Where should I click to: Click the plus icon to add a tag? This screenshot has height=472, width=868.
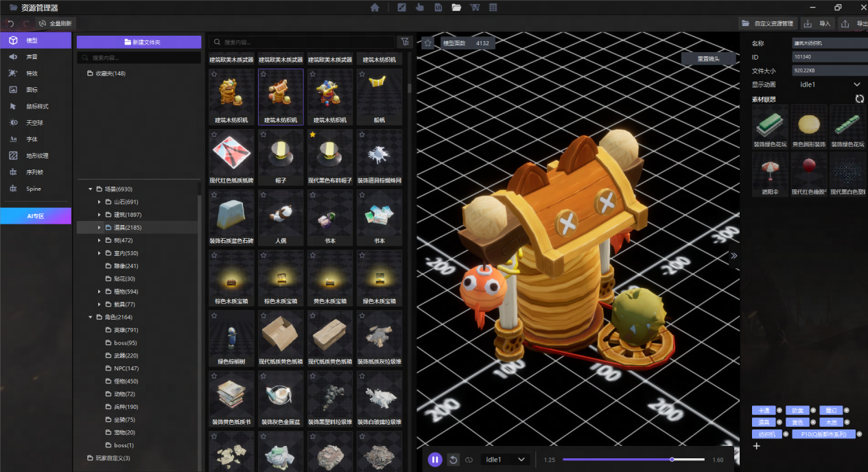757,446
